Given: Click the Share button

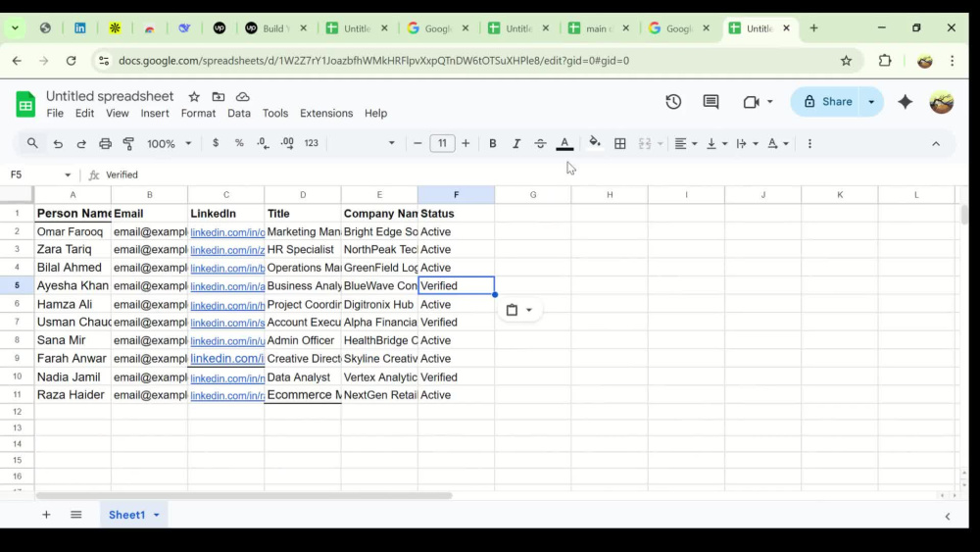Looking at the screenshot, I should tap(828, 101).
